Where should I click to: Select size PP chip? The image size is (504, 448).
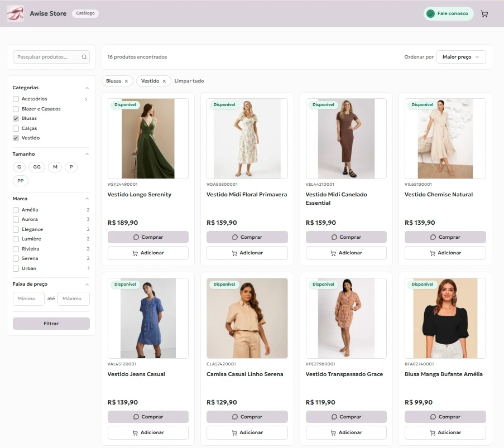21,181
